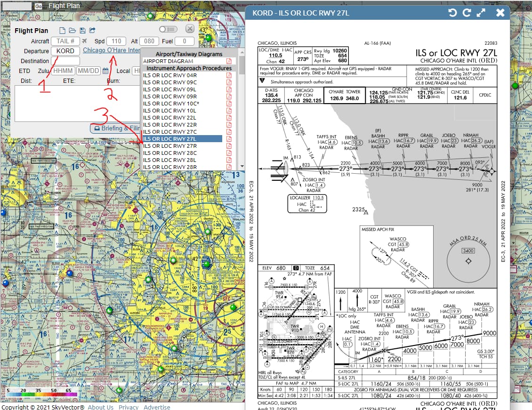Open the PDF icon for AIRPORT DIAGRAM
532x410 pixels.
point(229,61)
